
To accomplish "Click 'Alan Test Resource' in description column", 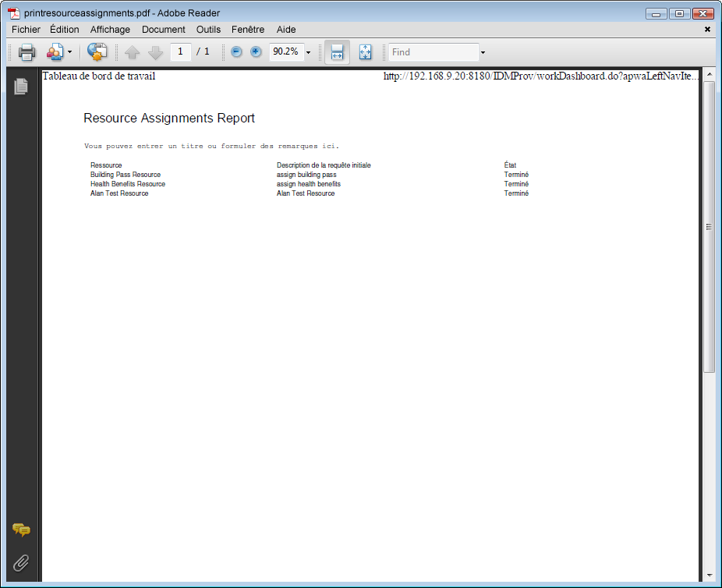I will click(306, 193).
